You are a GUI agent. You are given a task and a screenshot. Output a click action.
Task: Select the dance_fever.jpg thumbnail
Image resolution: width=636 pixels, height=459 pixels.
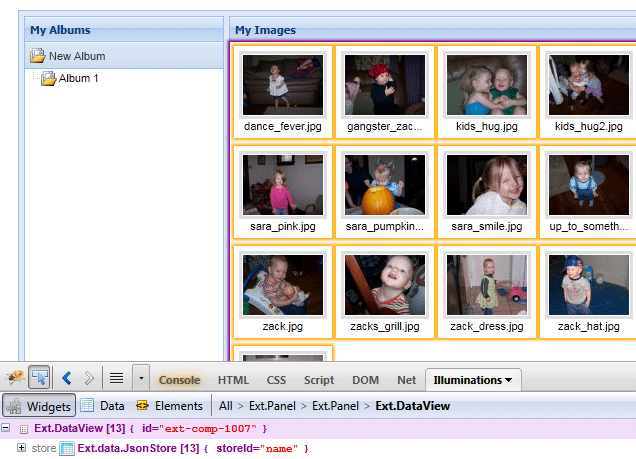click(x=283, y=92)
